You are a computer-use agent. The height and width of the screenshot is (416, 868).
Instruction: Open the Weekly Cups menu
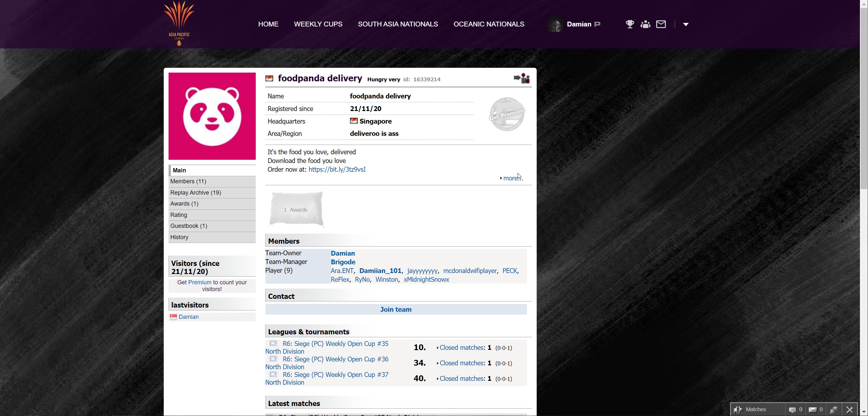pos(318,24)
